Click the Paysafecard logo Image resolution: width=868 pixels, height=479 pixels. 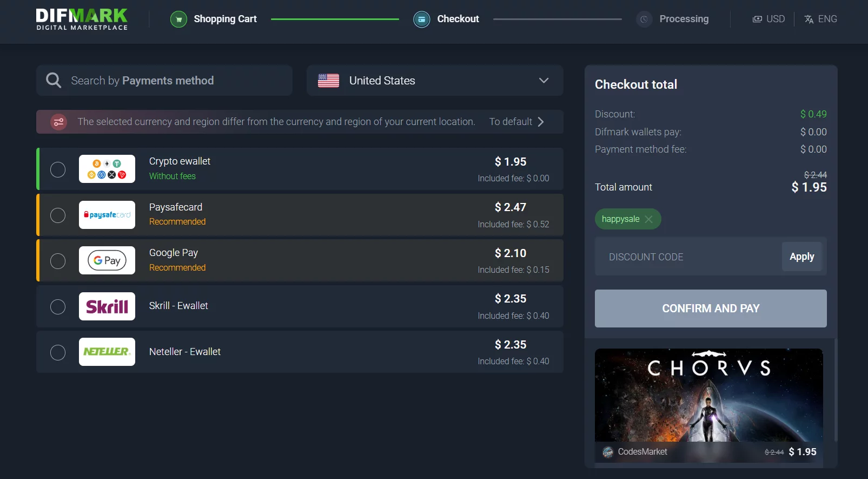coord(107,215)
